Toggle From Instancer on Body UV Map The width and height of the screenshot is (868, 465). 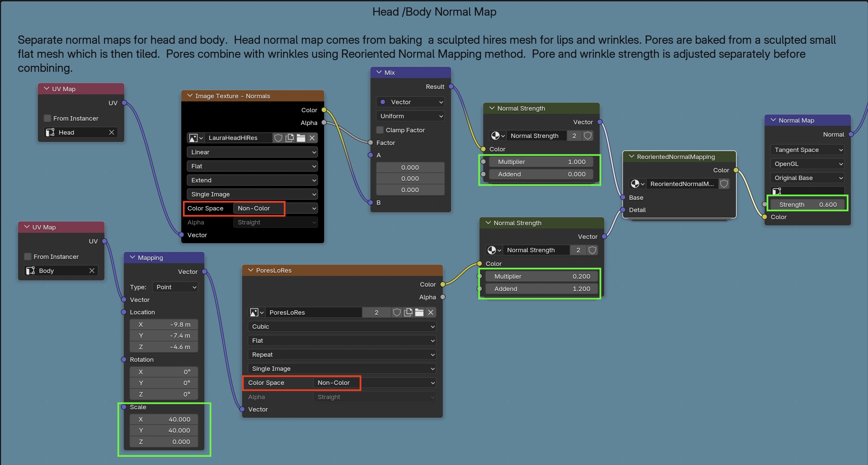click(x=28, y=257)
